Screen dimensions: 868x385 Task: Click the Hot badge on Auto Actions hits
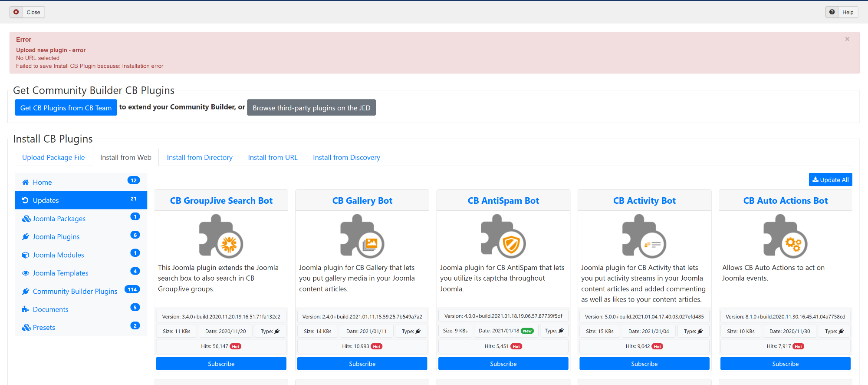point(799,346)
